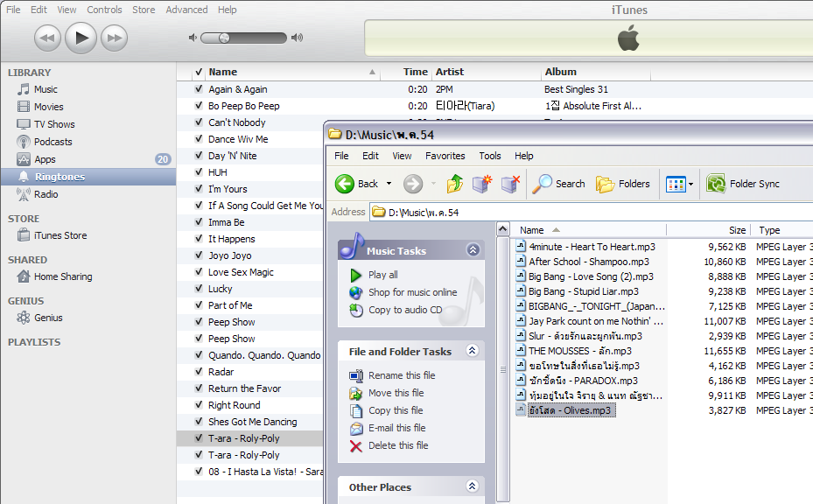This screenshot has height=504, width=813.
Task: Sort Explorer files by Size column
Action: click(x=708, y=230)
